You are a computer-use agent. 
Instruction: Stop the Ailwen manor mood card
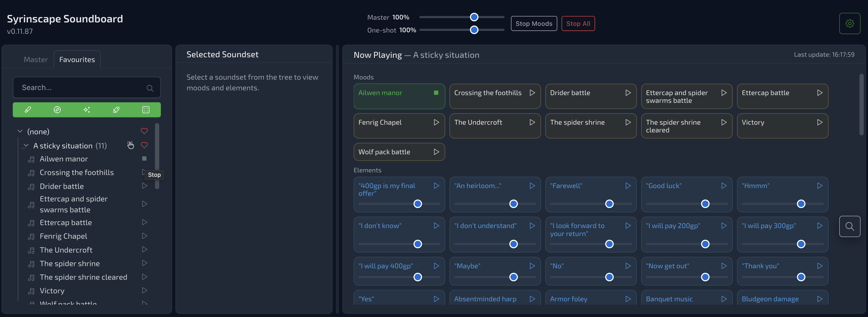[436, 93]
